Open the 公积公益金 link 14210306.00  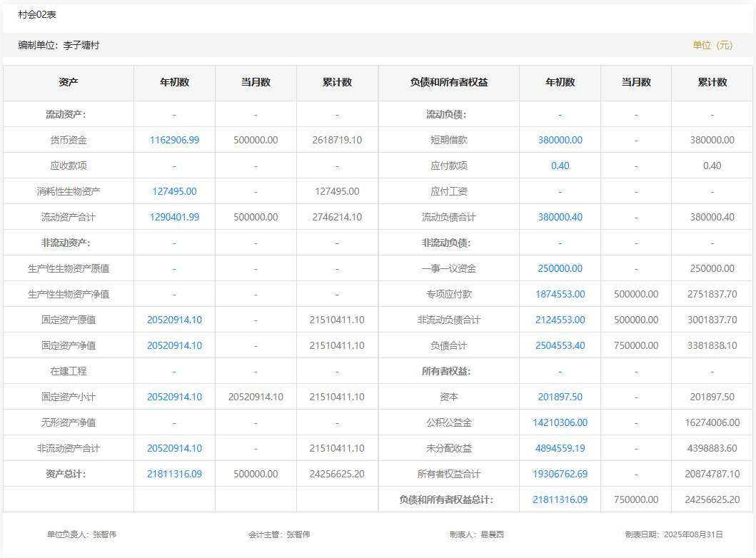[560, 422]
